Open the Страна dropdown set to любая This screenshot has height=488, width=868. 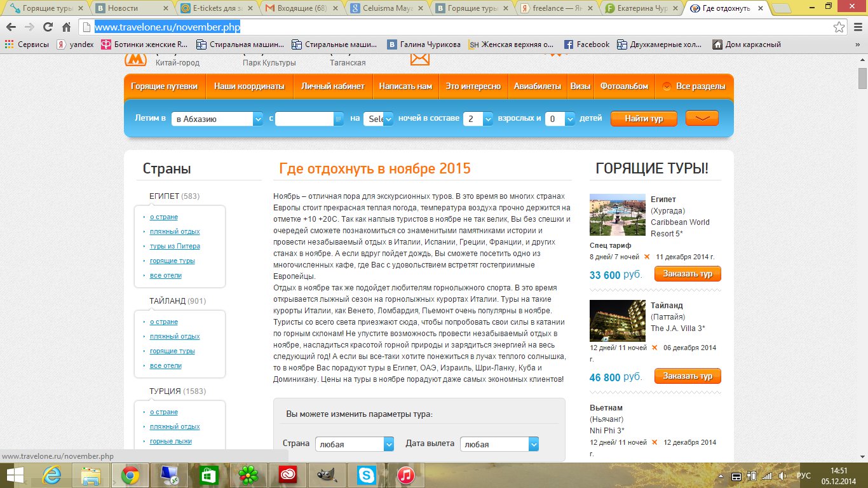point(355,444)
